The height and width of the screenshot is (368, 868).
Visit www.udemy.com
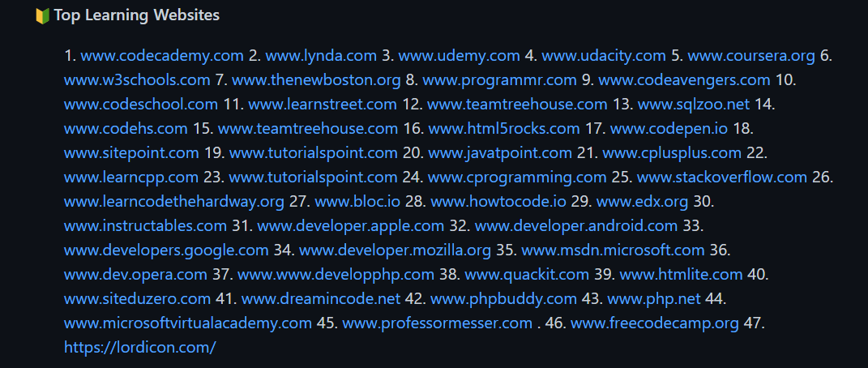click(x=459, y=55)
